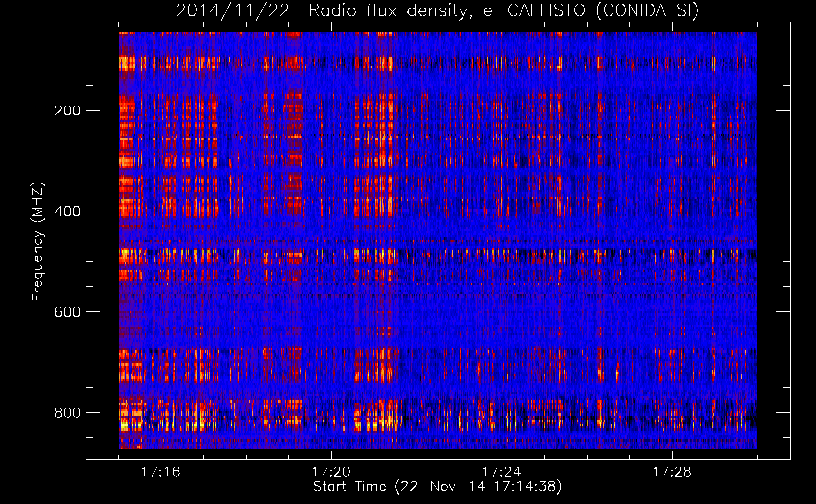Click the 17:28 time tick label
Screen dimensions: 816x504
672,472
